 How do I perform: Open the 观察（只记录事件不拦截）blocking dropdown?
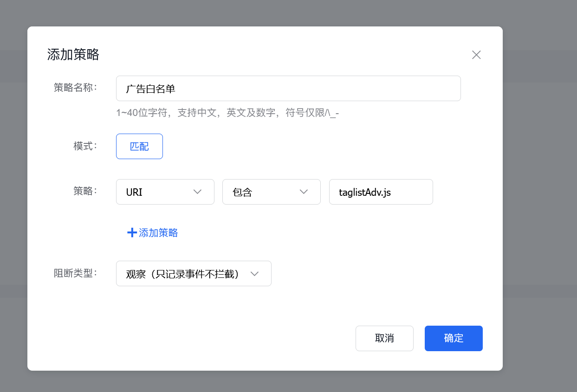194,273
